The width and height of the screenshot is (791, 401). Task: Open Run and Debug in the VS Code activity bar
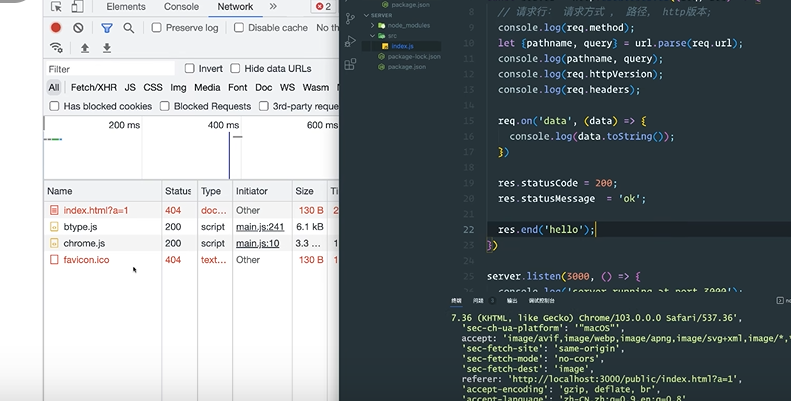[350, 41]
